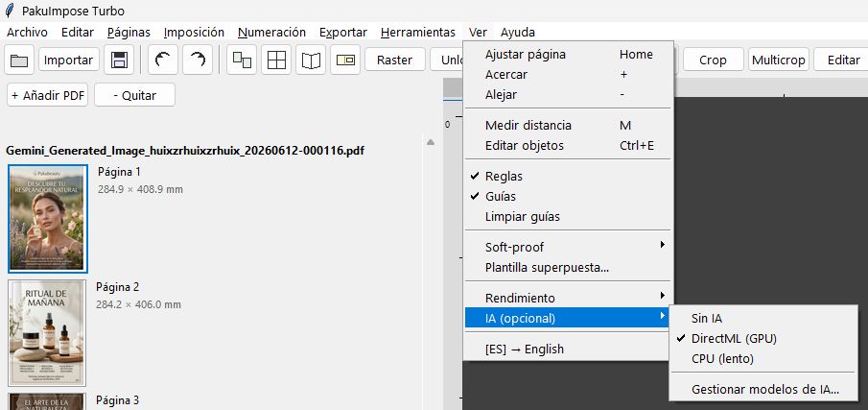The image size is (868, 410).
Task: Click the - Quitar button
Action: point(134,95)
